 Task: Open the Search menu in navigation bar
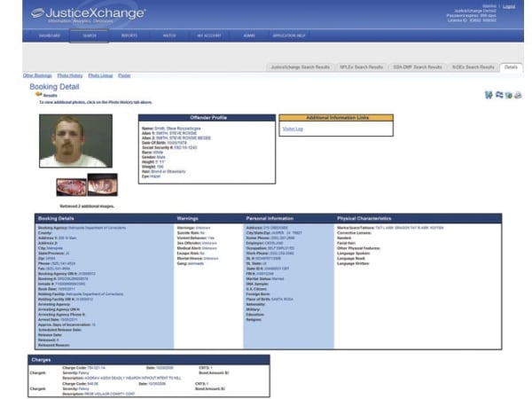point(89,35)
